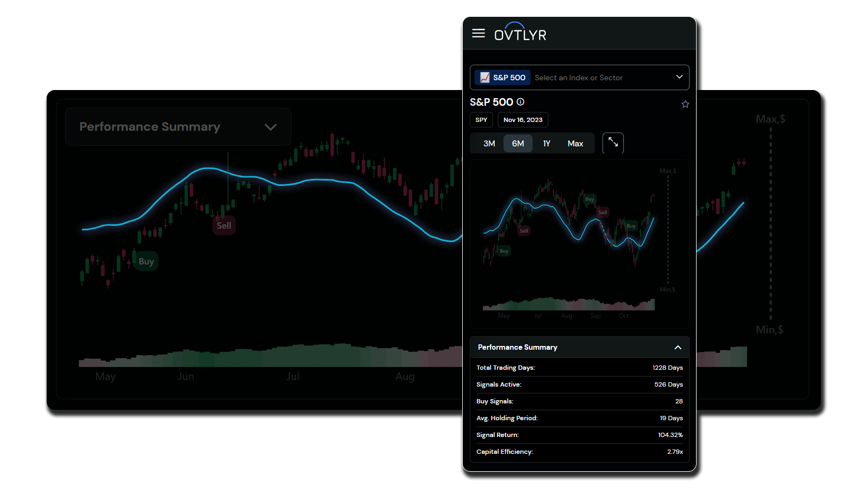Click the Buy marker near May in the mobile chart

tap(504, 251)
